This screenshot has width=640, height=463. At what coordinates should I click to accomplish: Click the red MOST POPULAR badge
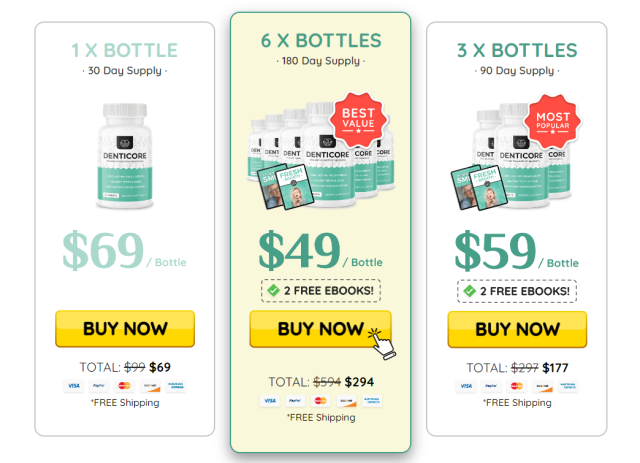point(553,122)
